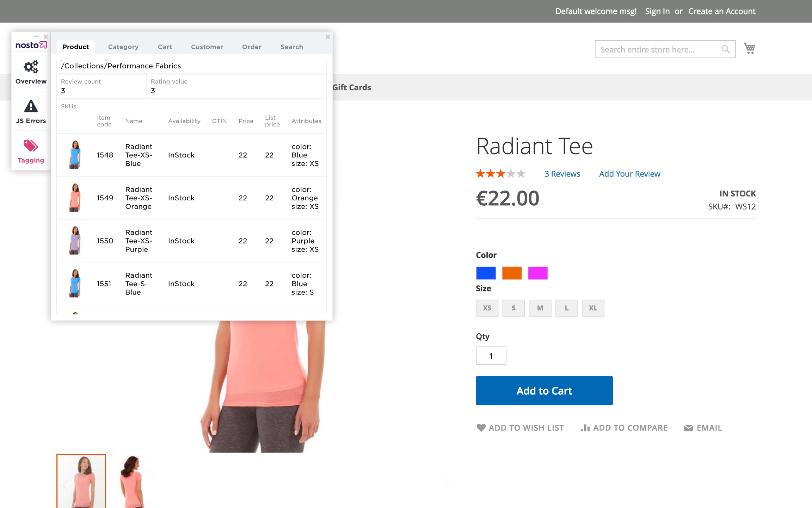
Task: Switch to the Order tab
Action: [x=252, y=47]
